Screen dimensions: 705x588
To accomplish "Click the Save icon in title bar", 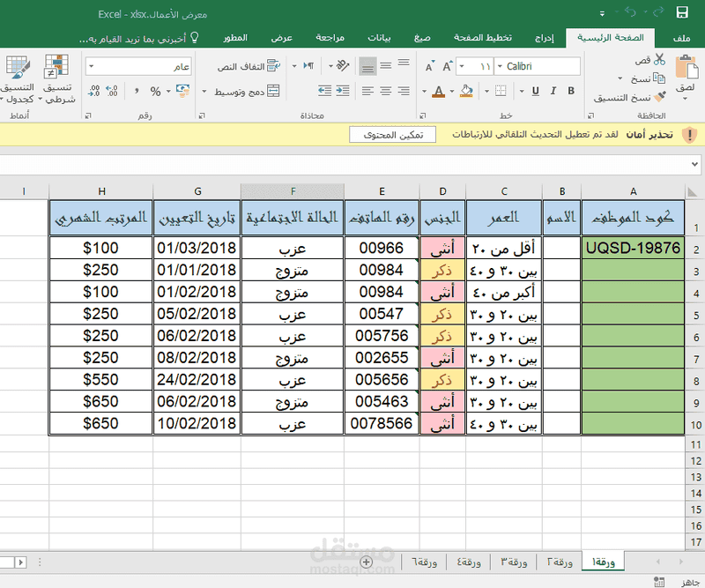I will coord(681,12).
